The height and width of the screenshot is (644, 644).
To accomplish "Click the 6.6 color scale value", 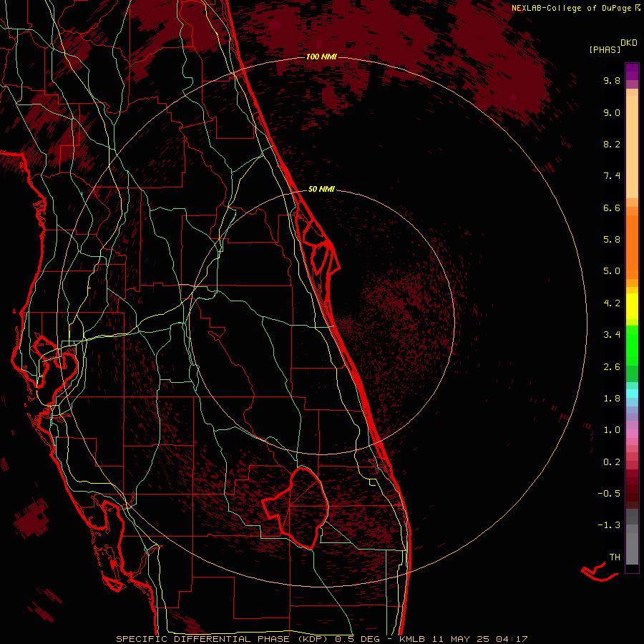I will point(612,208).
